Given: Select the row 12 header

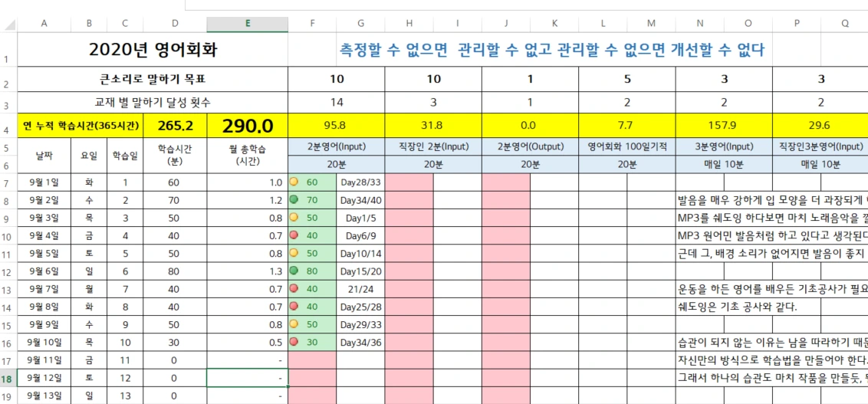Looking at the screenshot, I should (8, 271).
